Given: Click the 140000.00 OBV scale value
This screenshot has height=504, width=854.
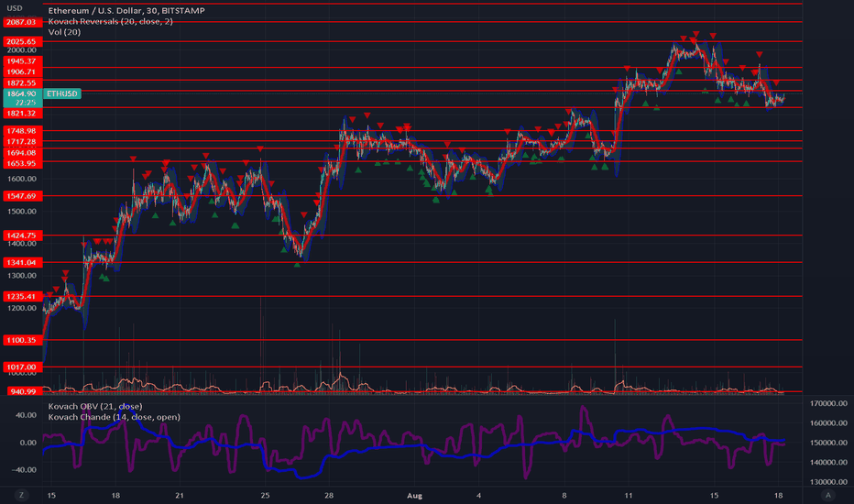Looking at the screenshot, I should [829, 462].
